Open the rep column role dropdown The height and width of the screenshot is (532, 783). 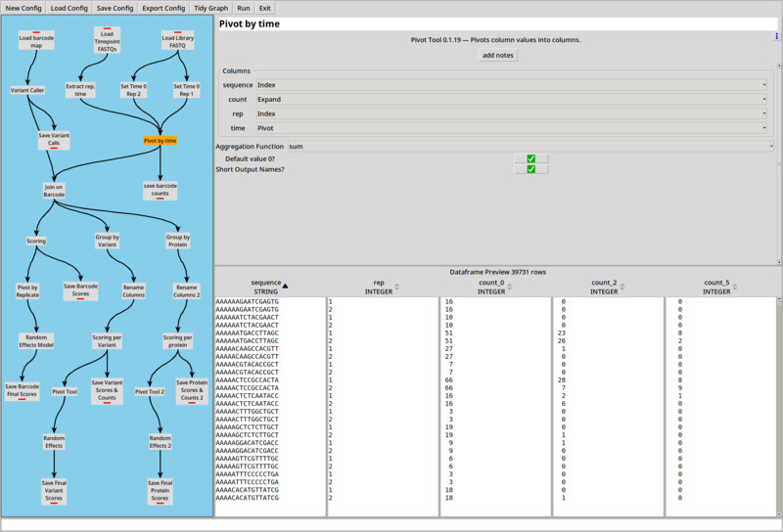pos(511,113)
